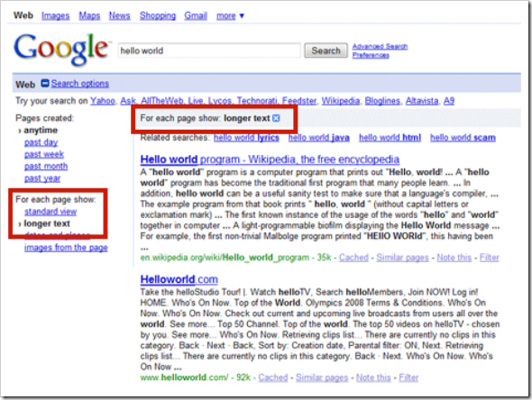
Task: Open Similar pages for Wikipedia result
Action: tap(402, 258)
